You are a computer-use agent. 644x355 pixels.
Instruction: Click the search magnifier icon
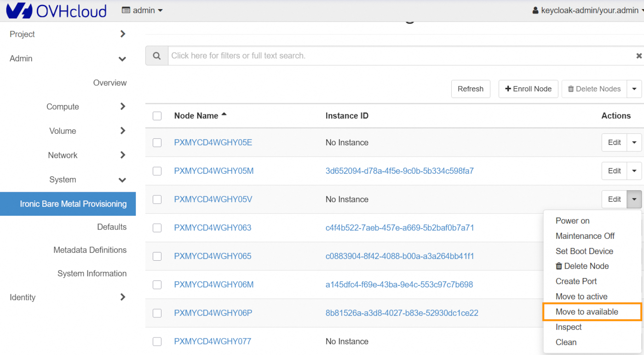[x=157, y=56]
